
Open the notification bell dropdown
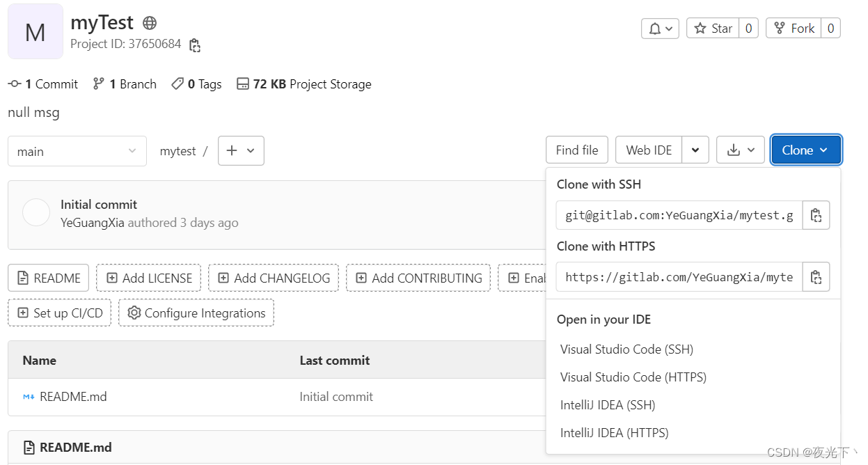660,29
